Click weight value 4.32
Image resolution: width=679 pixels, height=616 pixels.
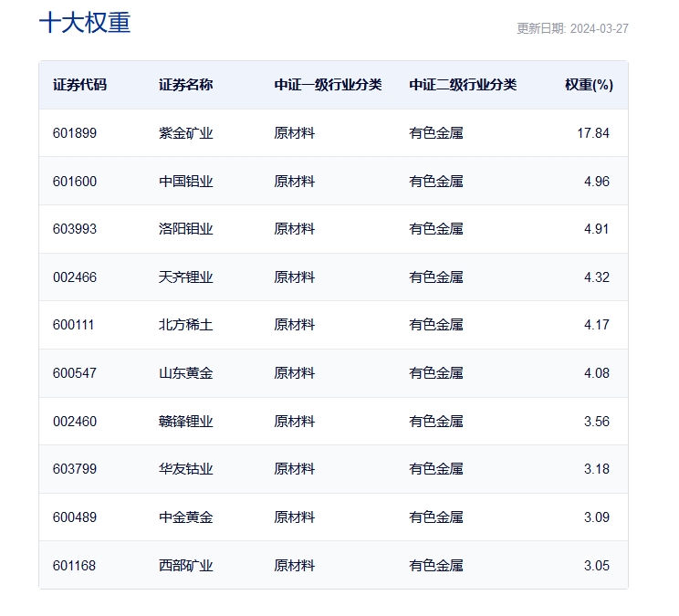(x=597, y=277)
